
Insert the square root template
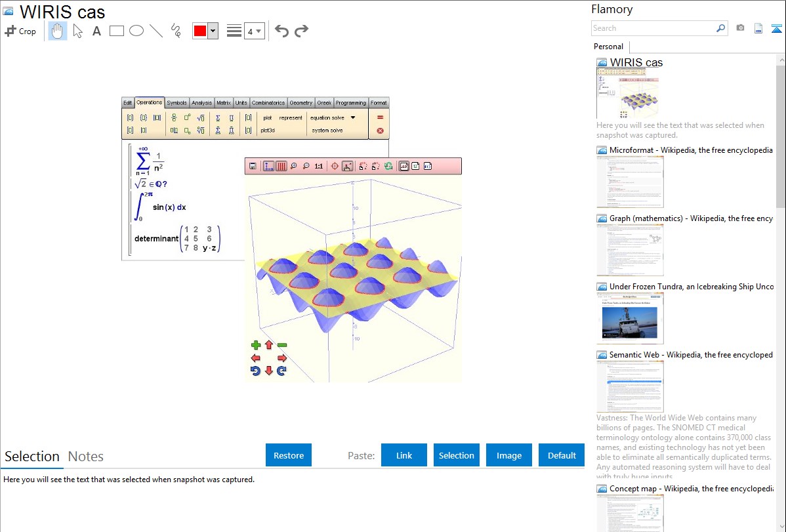point(201,118)
